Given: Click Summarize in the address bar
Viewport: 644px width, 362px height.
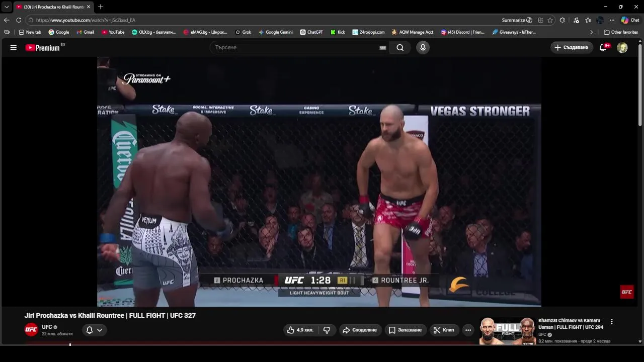Looking at the screenshot, I should (x=517, y=20).
